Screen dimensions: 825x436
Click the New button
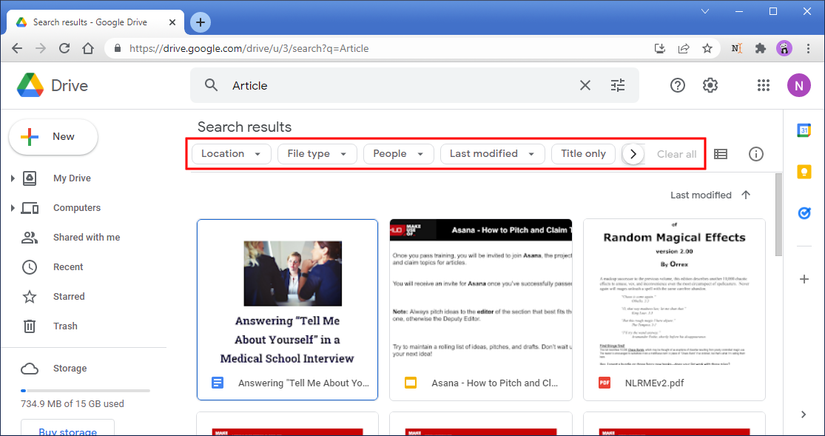pos(53,137)
